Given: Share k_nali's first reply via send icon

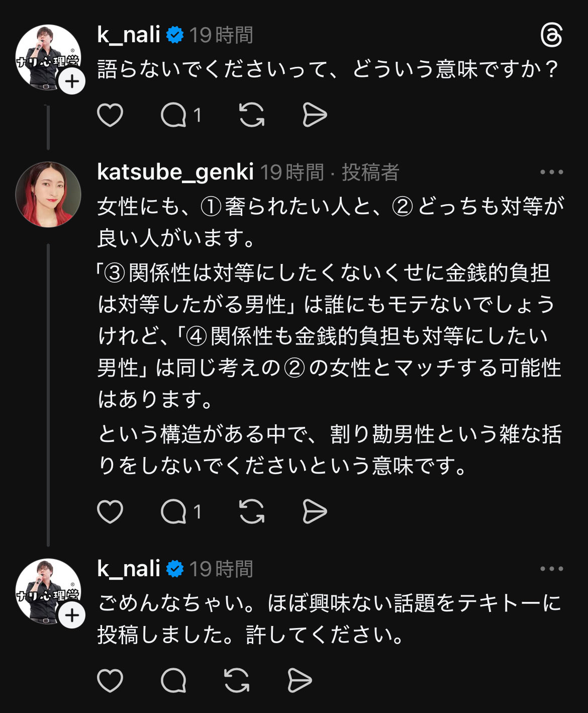Looking at the screenshot, I should [315, 115].
